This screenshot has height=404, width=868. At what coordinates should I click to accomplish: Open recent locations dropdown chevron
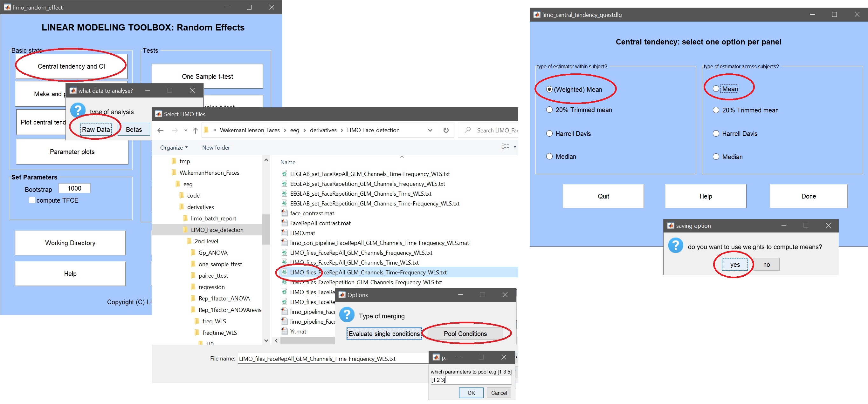tap(186, 130)
